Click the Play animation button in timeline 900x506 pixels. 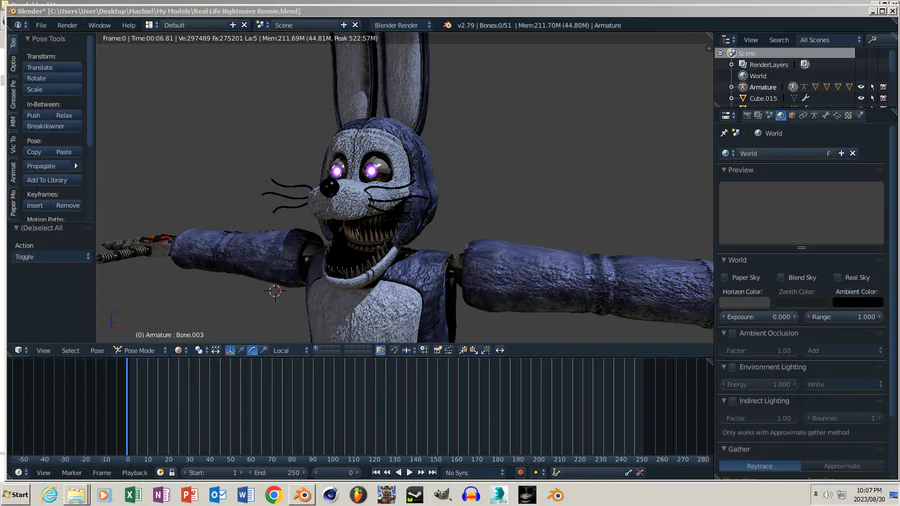(x=409, y=472)
